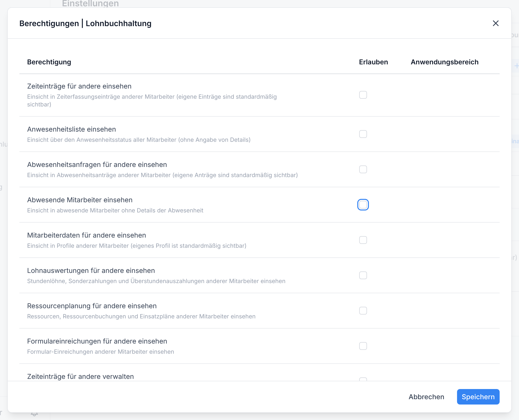Viewport: 519px width, 420px height.
Task: Enable 'Lohnauswertungen für andere einsehen' checkbox
Action: (363, 275)
